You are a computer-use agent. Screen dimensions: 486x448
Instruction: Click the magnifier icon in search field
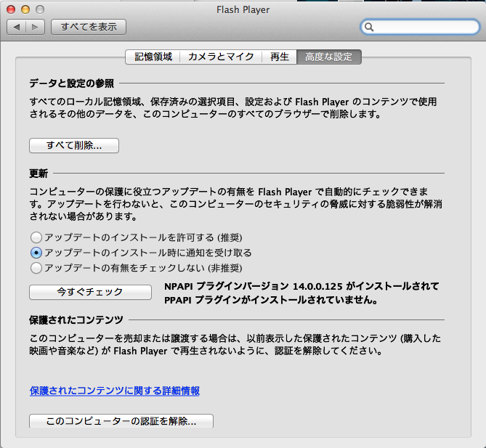point(369,27)
